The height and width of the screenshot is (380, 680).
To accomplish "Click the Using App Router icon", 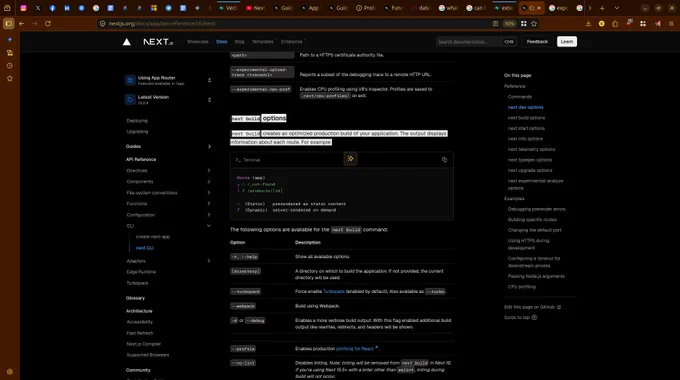I will click(130, 80).
